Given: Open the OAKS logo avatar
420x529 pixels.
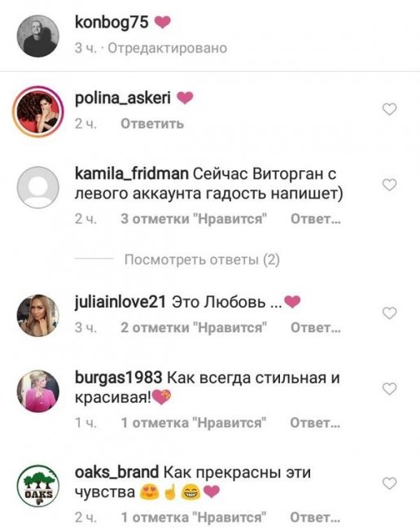Looking at the screenshot, I should click(x=38, y=486).
